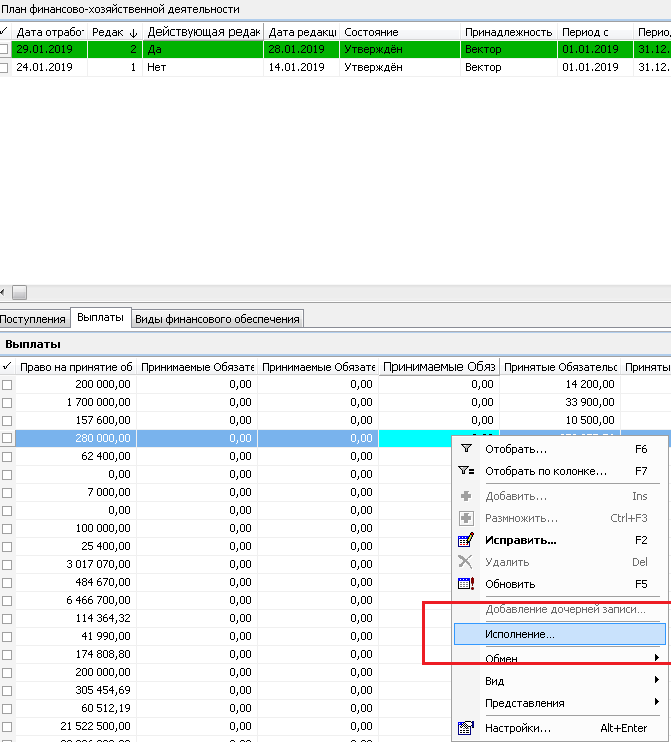Click the Принятые Обязательства column header
Screen dimensions: 671x742
[x=560, y=367]
